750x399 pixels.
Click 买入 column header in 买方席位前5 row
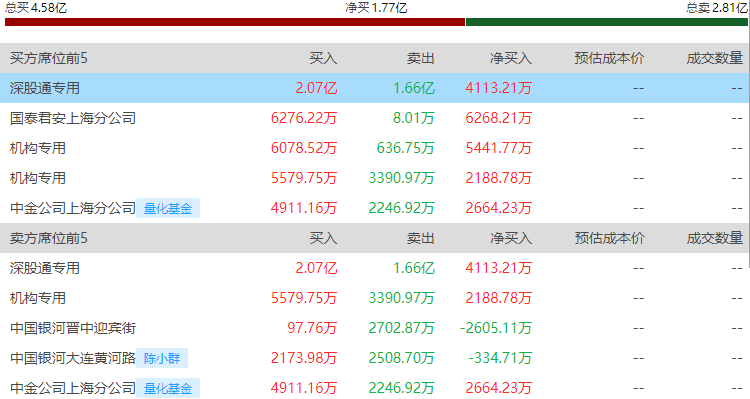323,58
